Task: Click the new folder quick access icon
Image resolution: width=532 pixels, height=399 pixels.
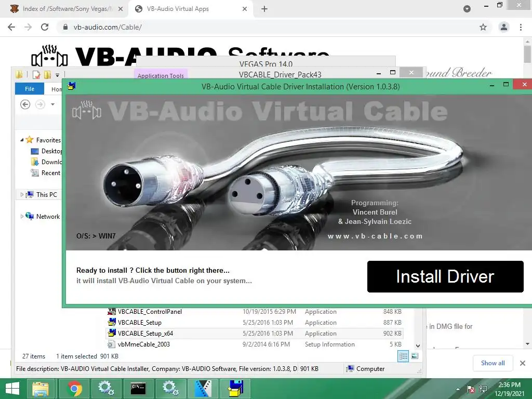Action: click(x=47, y=75)
